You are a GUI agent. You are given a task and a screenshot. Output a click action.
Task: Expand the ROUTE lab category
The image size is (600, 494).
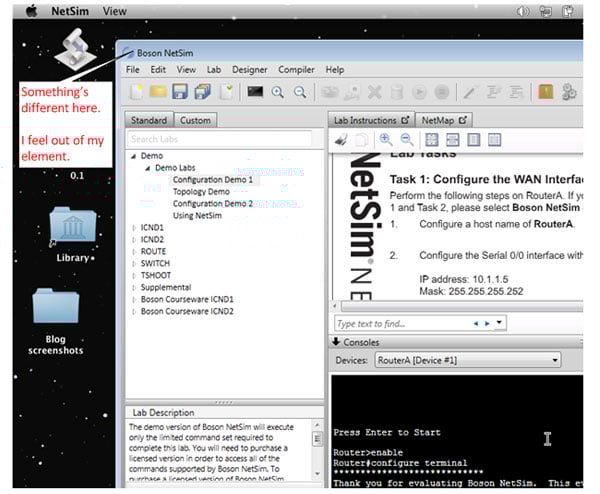134,252
